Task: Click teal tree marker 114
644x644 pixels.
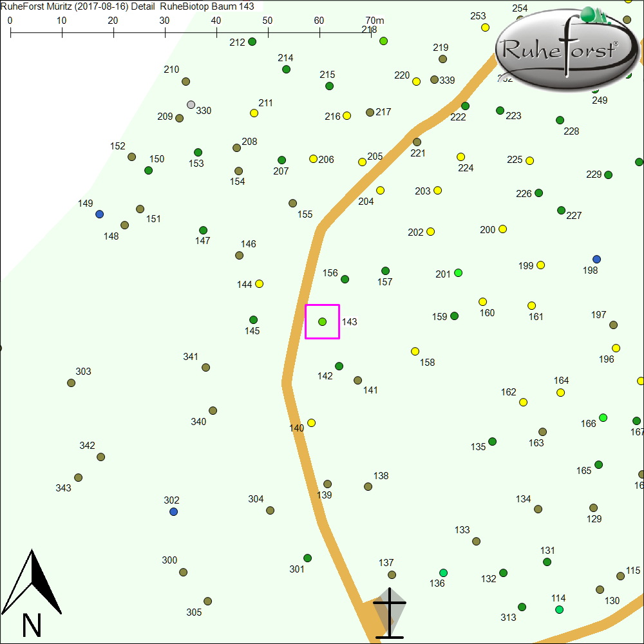Action: tap(559, 609)
